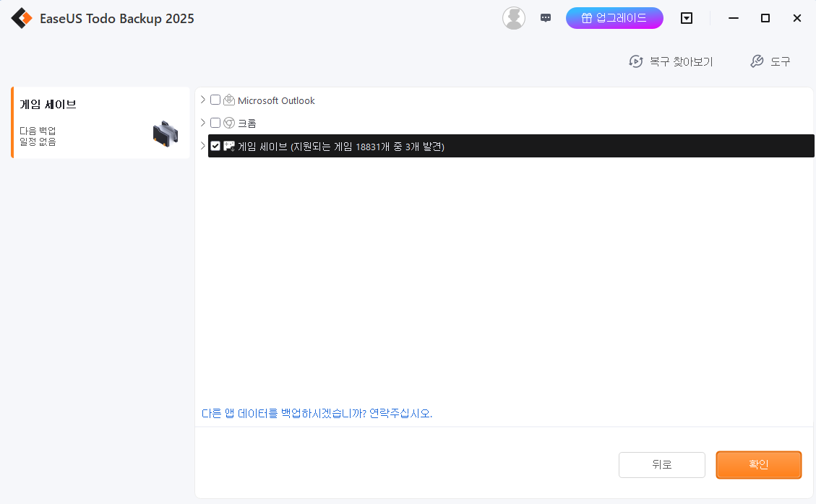Click 다음 백업 일정 없음 schedule text

38,136
